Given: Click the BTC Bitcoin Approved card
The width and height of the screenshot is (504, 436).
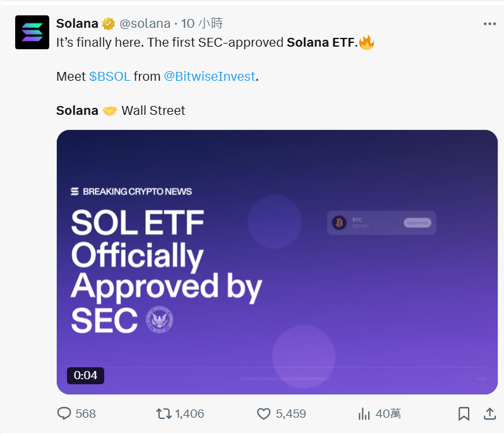Looking at the screenshot, I should 381,223.
